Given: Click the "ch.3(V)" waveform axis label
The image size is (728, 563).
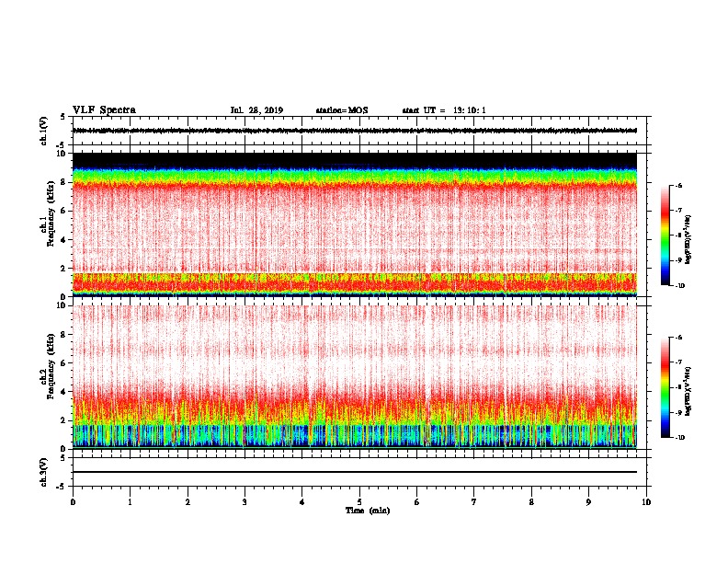Looking at the screenshot, I should (43, 472).
